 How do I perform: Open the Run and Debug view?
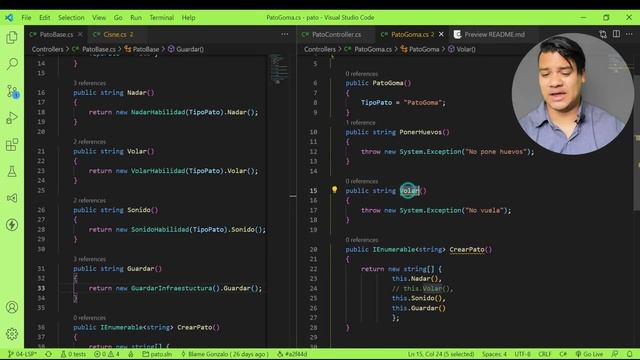(x=12, y=118)
